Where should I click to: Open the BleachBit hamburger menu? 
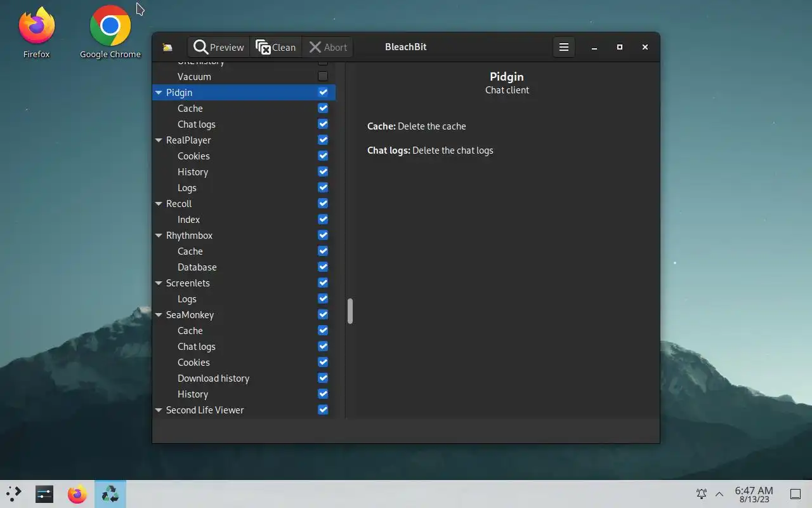coord(563,47)
